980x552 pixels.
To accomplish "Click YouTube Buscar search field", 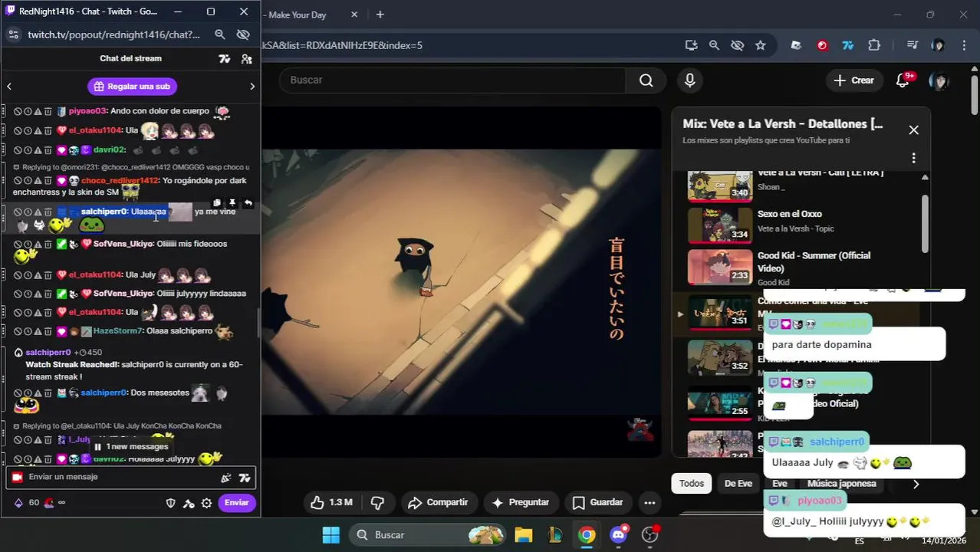I will point(452,80).
